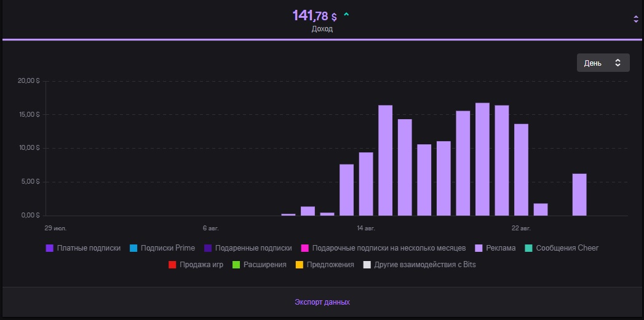
Task: Click the 22 авг. date axis label
Action: coord(521,228)
